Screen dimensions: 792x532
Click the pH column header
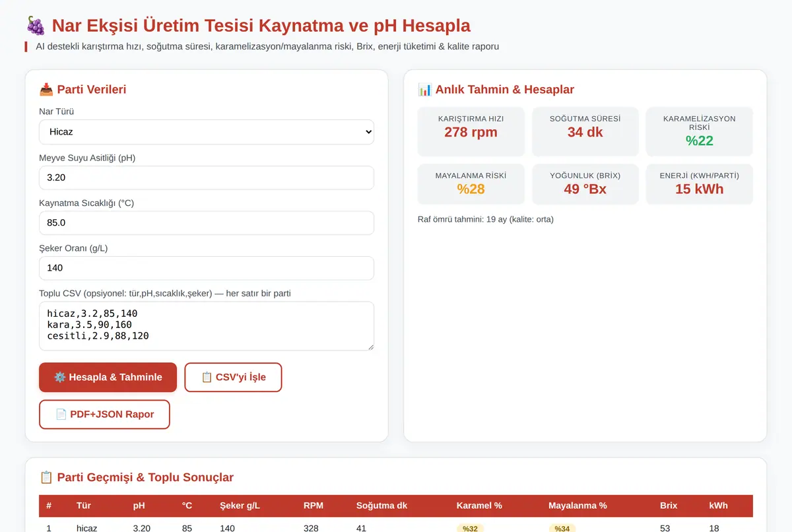point(139,506)
